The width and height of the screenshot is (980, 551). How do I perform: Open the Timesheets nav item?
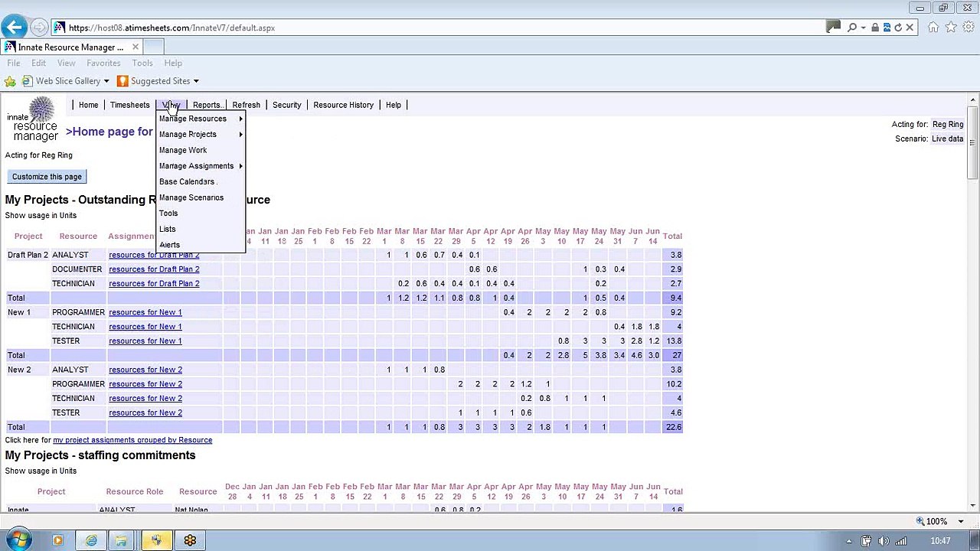(x=129, y=105)
